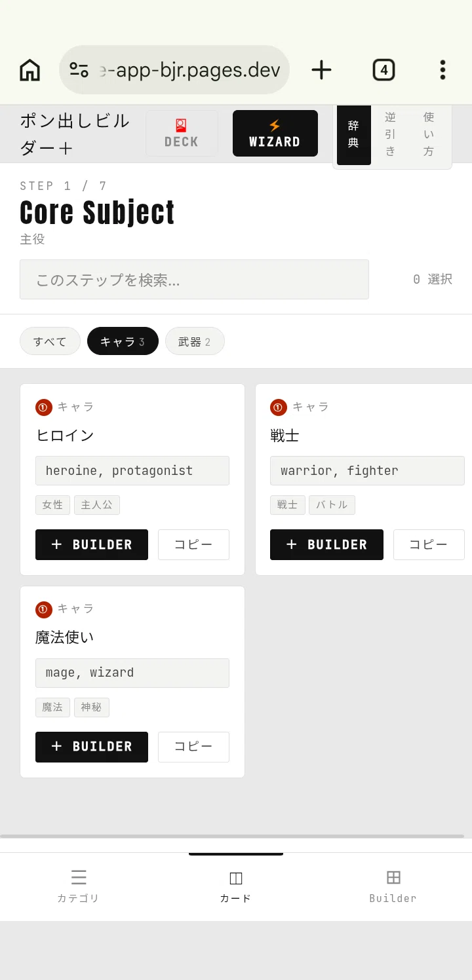Open the tab switcher showing 4 tabs
Image resolution: width=472 pixels, height=980 pixels.
(383, 69)
